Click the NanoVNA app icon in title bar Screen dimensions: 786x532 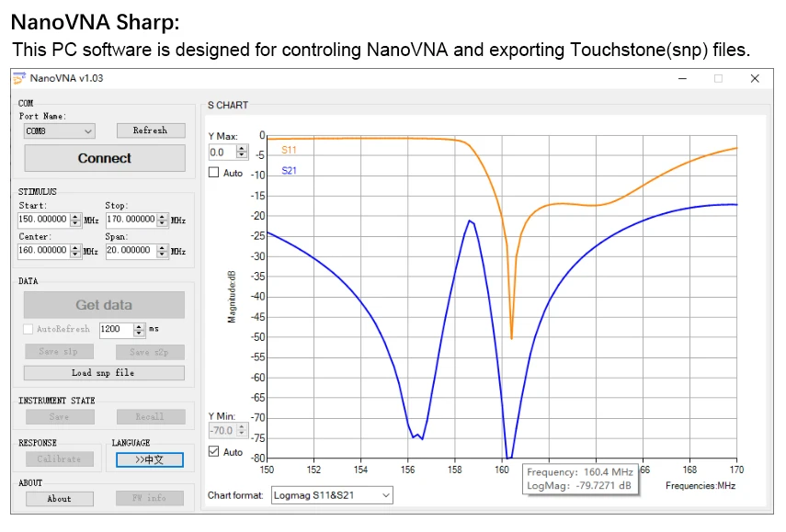point(19,78)
